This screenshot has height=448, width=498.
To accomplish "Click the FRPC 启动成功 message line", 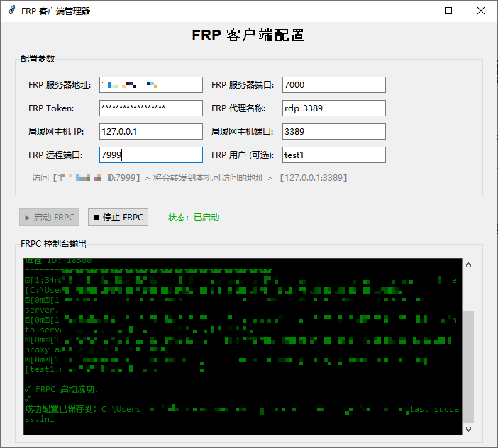I will point(61,389).
